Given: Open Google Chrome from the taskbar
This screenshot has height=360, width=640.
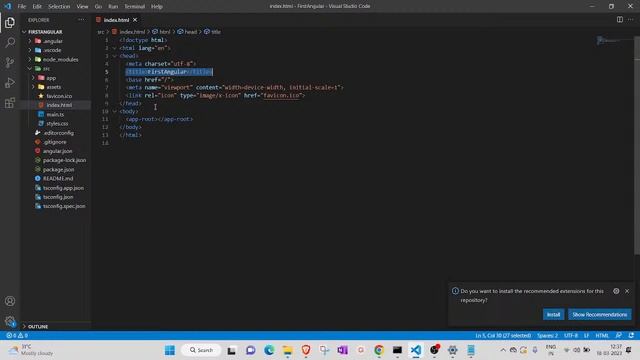Looking at the screenshot, I should pos(379,350).
